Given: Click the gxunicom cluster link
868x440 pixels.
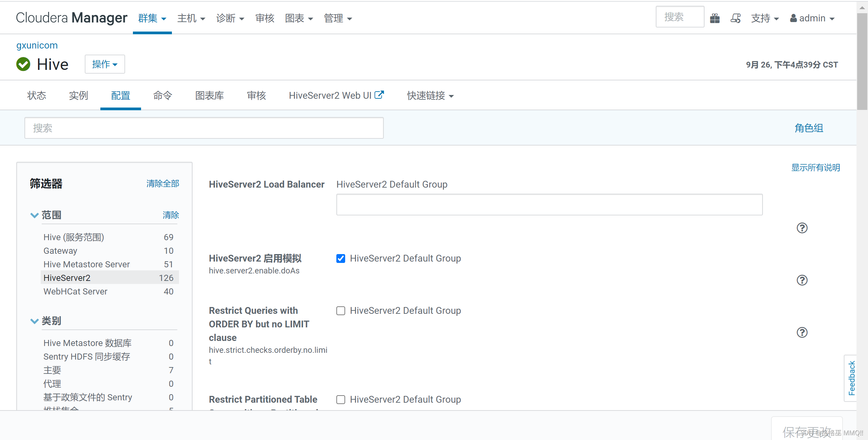Looking at the screenshot, I should pyautogui.click(x=37, y=45).
